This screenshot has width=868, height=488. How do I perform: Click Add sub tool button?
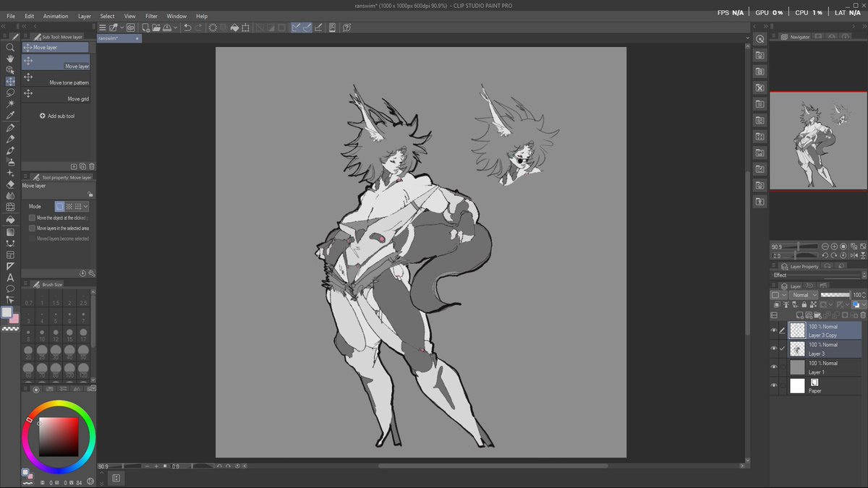(56, 116)
